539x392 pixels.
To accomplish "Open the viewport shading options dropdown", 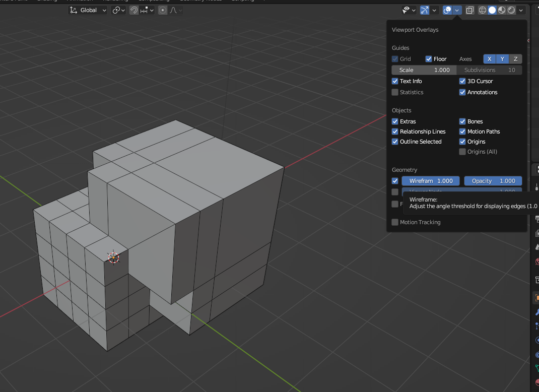I will pyautogui.click(x=521, y=10).
